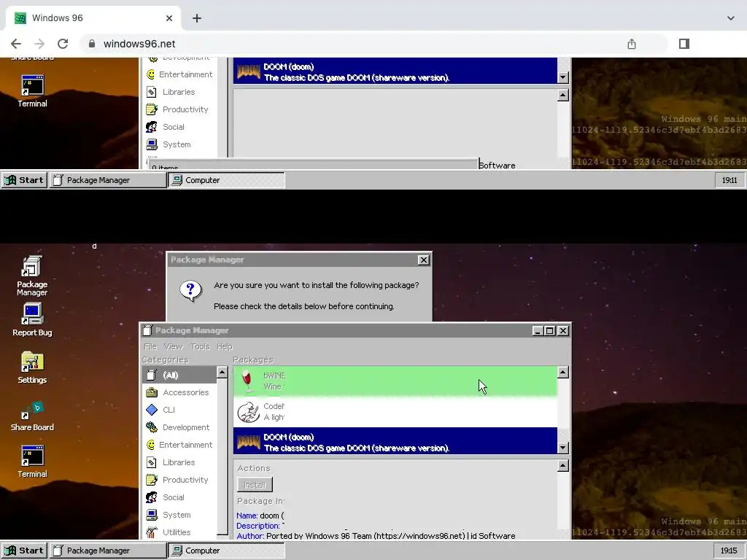Screen dimensions: 747x560
Task: Select the Accessories category
Action: (x=179, y=392)
